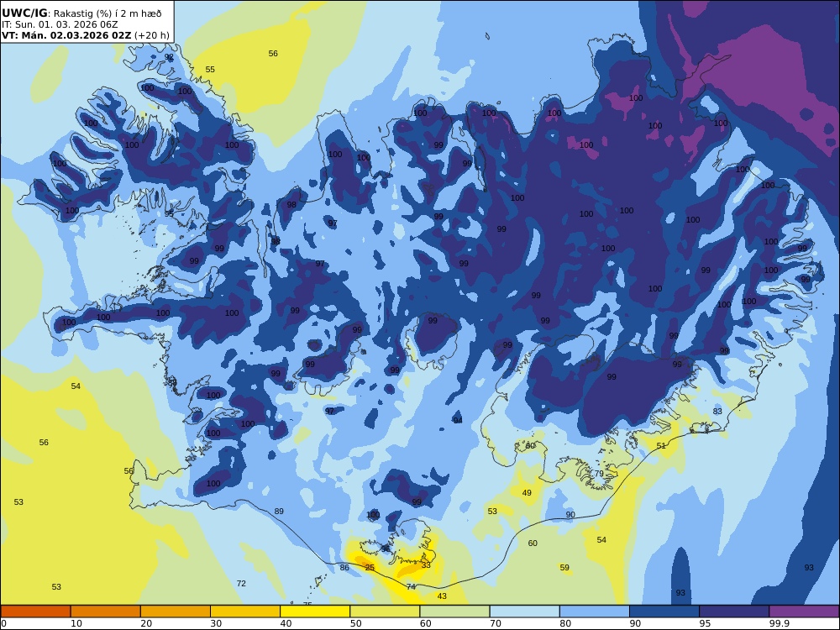
Task: Select the map value '74' at the southern tip
Action: click(411, 586)
